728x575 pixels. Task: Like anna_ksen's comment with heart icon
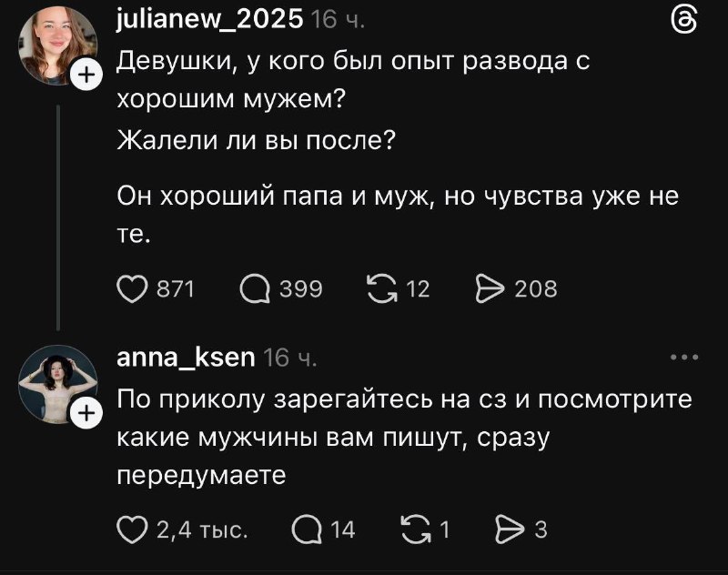[x=133, y=529]
